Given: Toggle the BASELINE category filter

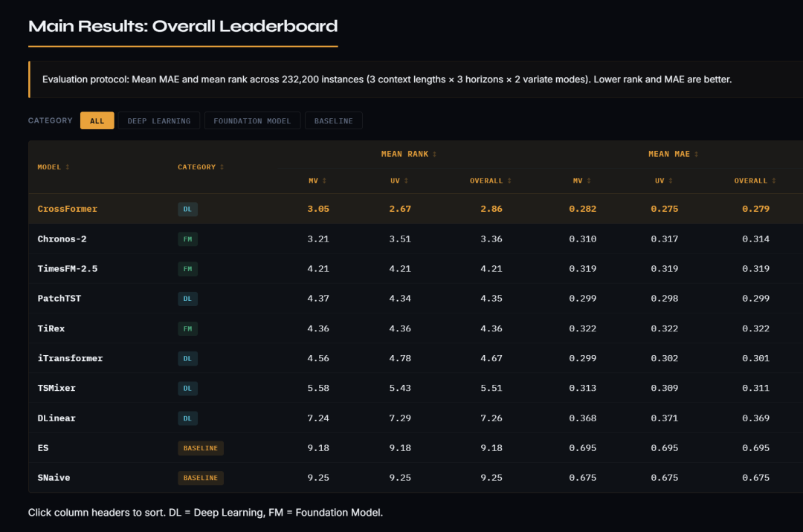Looking at the screenshot, I should pos(333,120).
